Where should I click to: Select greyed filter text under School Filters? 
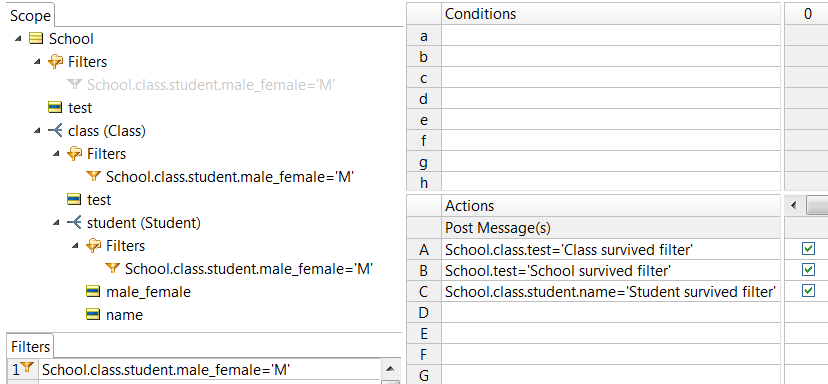211,85
